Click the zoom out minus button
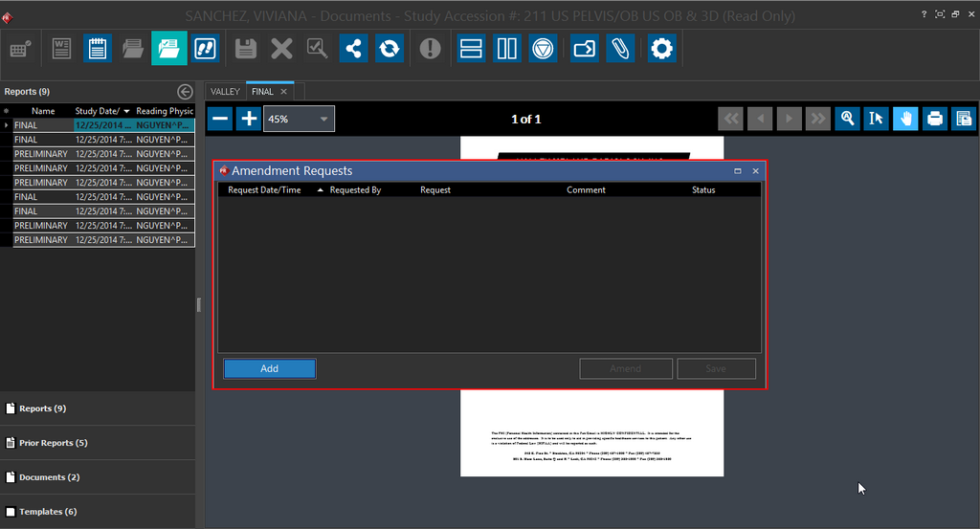This screenshot has height=529, width=980. click(220, 119)
